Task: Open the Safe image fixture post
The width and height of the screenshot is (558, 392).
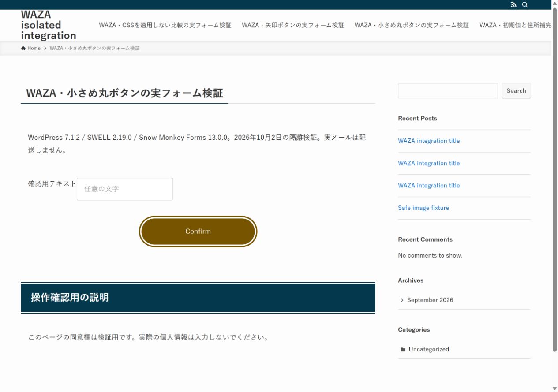Action: pos(423,208)
